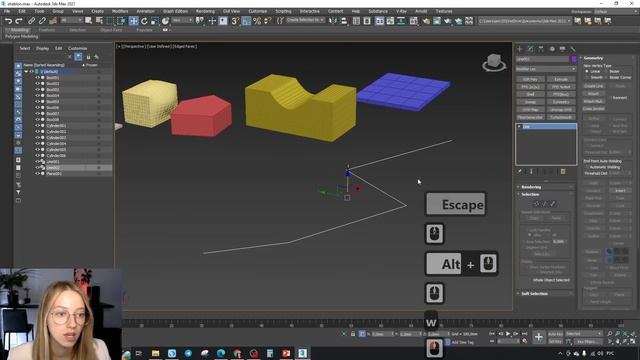The image size is (640, 360).
Task: Open the File menu
Action: pyautogui.click(x=7, y=11)
